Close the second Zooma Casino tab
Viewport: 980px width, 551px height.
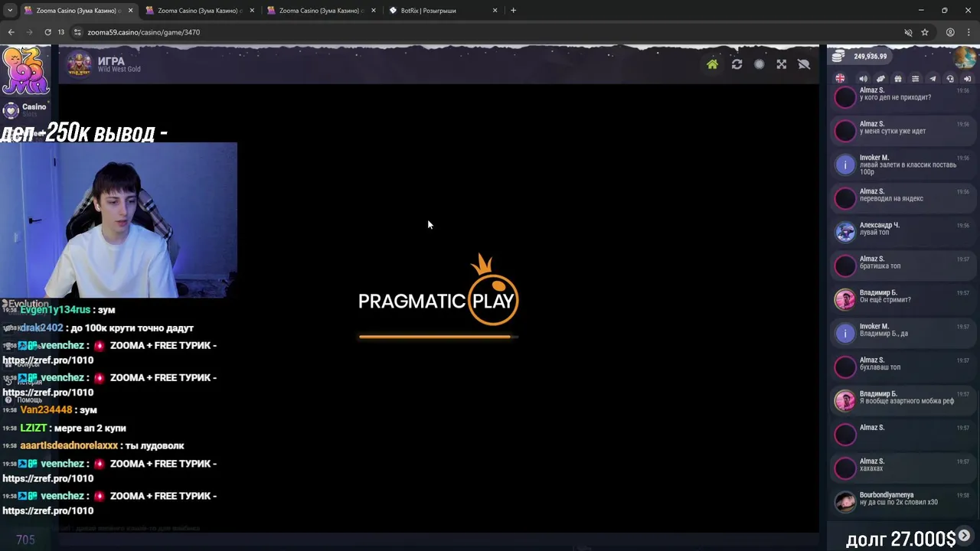(x=252, y=11)
